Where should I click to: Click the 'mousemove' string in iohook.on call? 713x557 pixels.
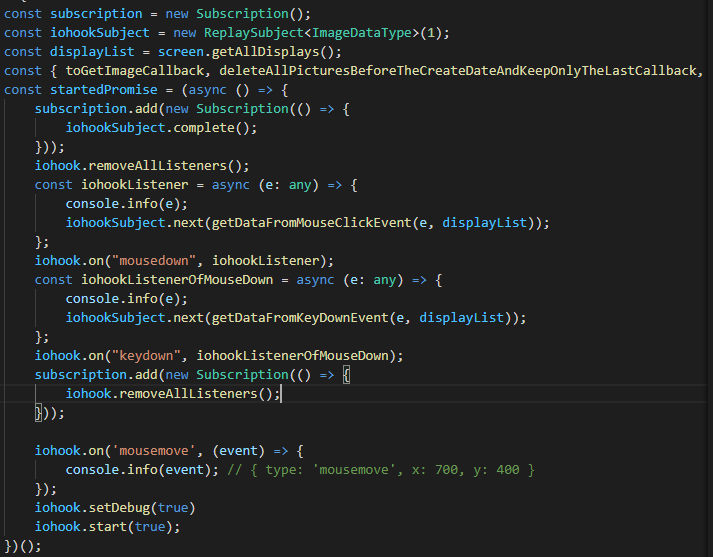154,451
